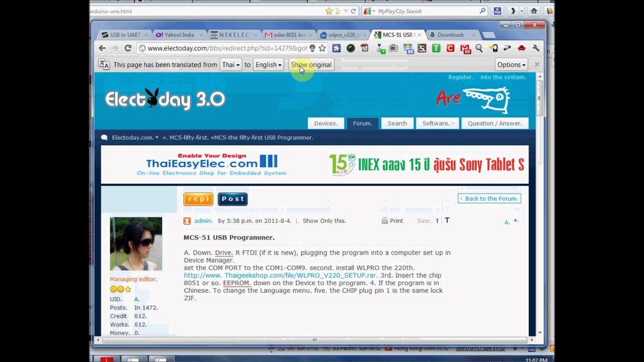Viewport: 644px width, 362px height.
Task: Open the INEX Sony Tablet banner
Action: [427, 164]
